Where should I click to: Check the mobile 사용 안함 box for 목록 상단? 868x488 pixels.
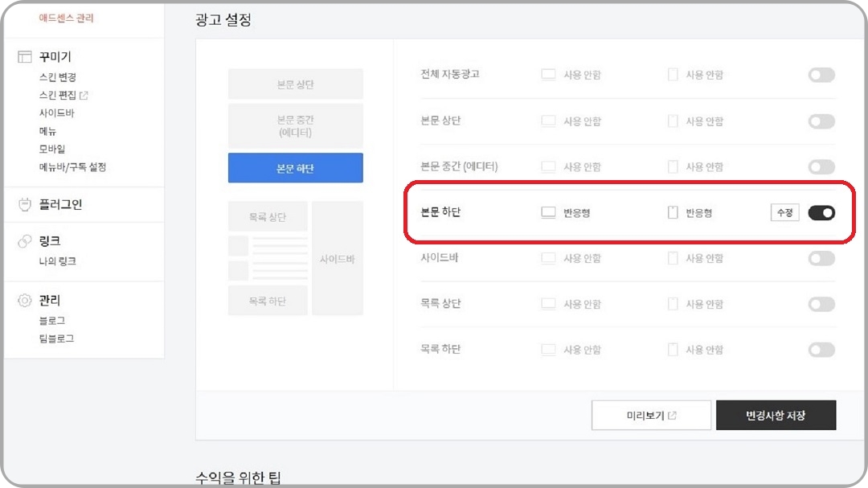pos(673,304)
